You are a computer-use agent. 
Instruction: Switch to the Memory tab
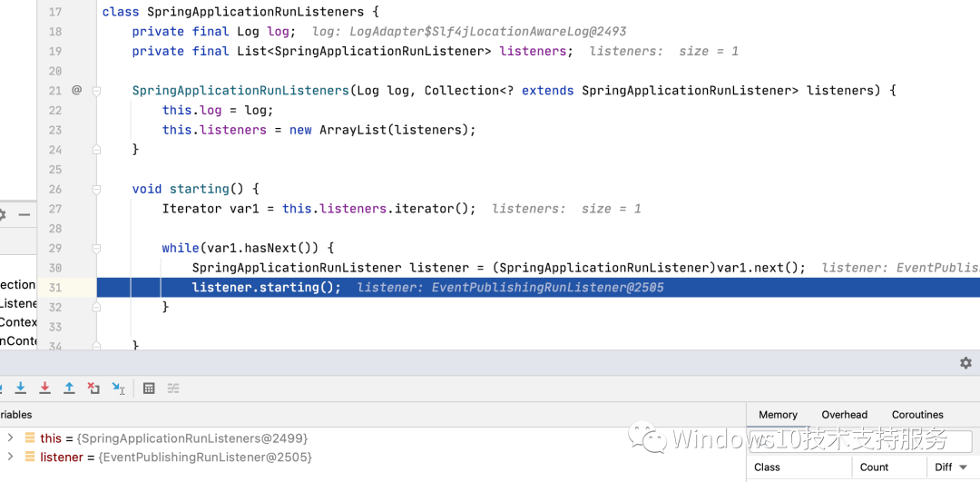point(778,415)
